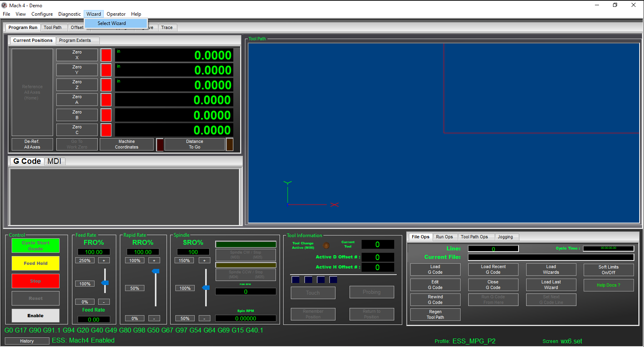This screenshot has height=347, width=644.
Task: Click the red LED beside Zero X
Action: point(106,55)
